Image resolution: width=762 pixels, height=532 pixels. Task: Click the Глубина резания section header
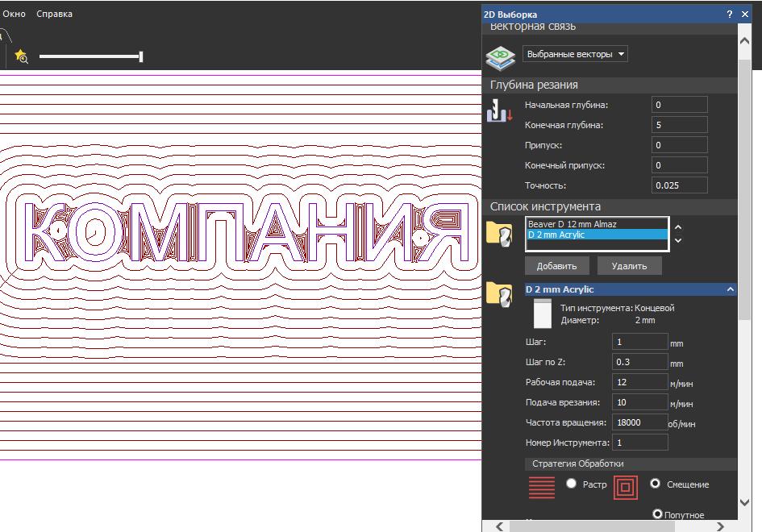point(610,85)
